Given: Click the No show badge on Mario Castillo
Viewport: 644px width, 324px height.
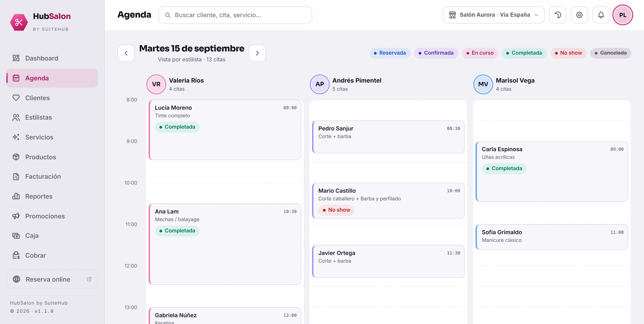Looking at the screenshot, I should tap(336, 210).
